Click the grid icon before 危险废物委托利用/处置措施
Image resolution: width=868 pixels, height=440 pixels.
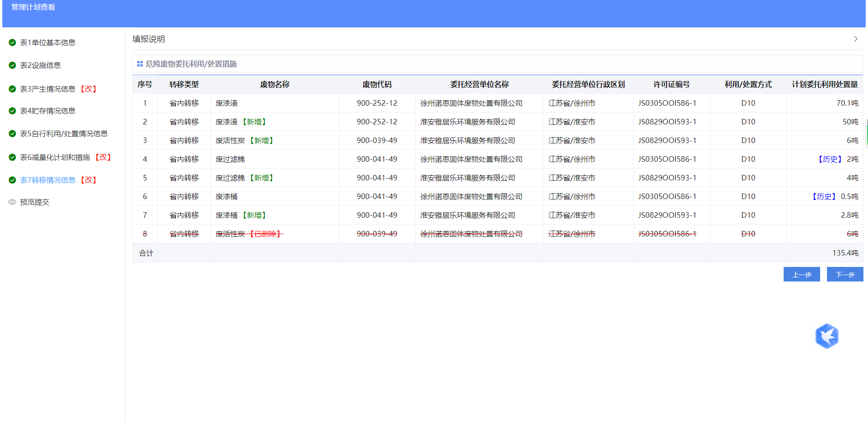click(140, 64)
